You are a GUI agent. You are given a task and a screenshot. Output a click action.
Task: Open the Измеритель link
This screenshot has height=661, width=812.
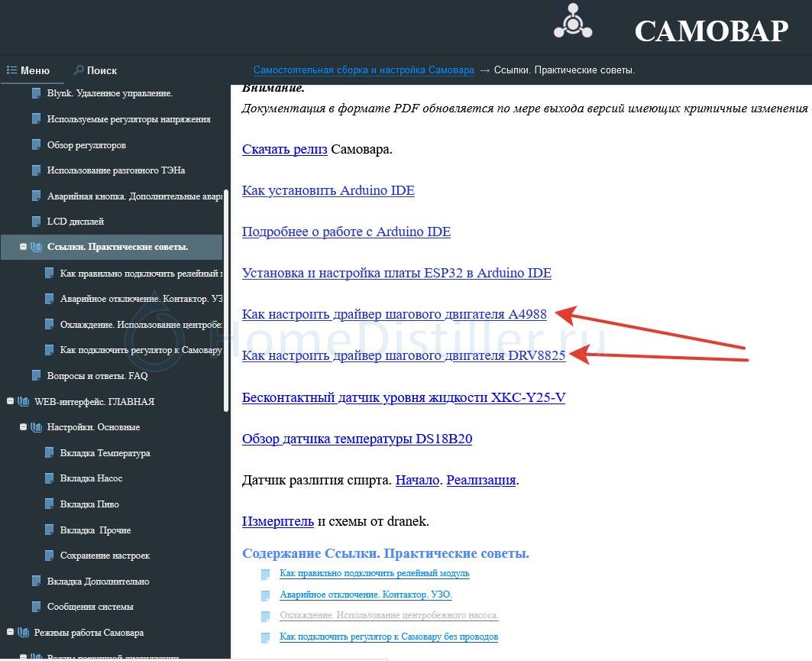coord(278,521)
